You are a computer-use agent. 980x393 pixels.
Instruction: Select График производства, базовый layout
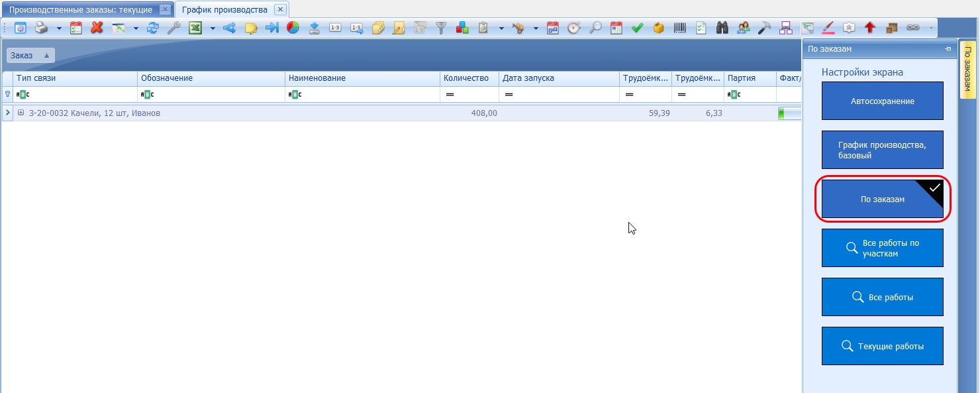[x=883, y=150]
